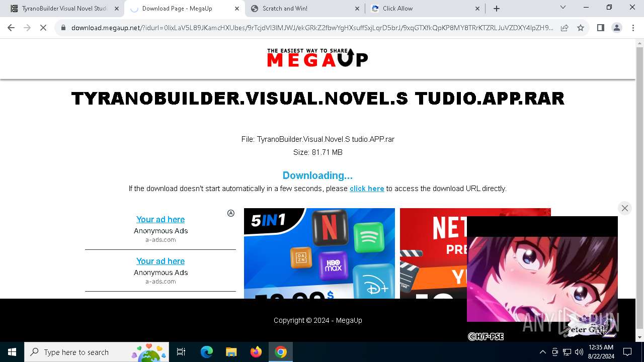Click the 'Size: 81.71 MB' text

click(318, 152)
